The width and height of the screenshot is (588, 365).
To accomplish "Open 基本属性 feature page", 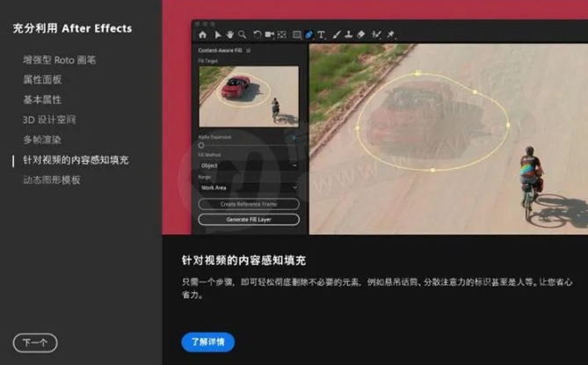I will point(42,99).
